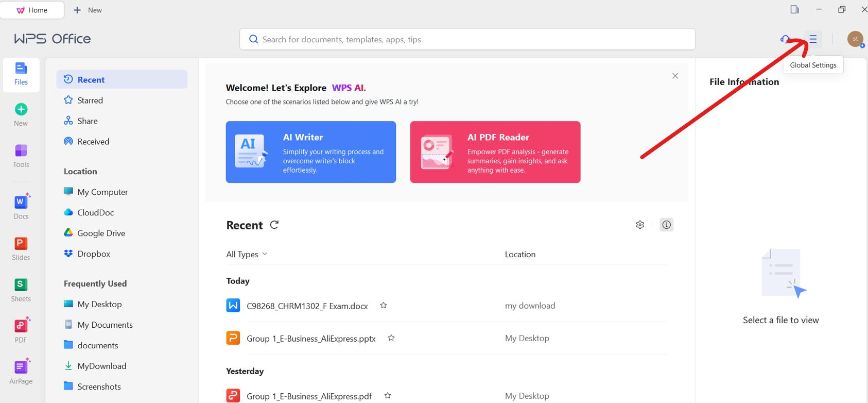Open AirPage from the sidebar
The image size is (868, 403).
click(x=21, y=372)
